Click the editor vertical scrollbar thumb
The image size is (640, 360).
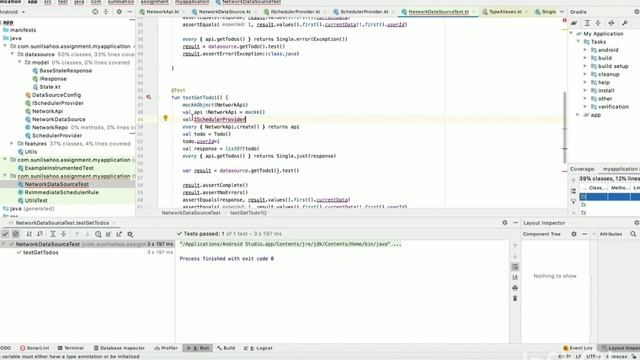[564, 127]
